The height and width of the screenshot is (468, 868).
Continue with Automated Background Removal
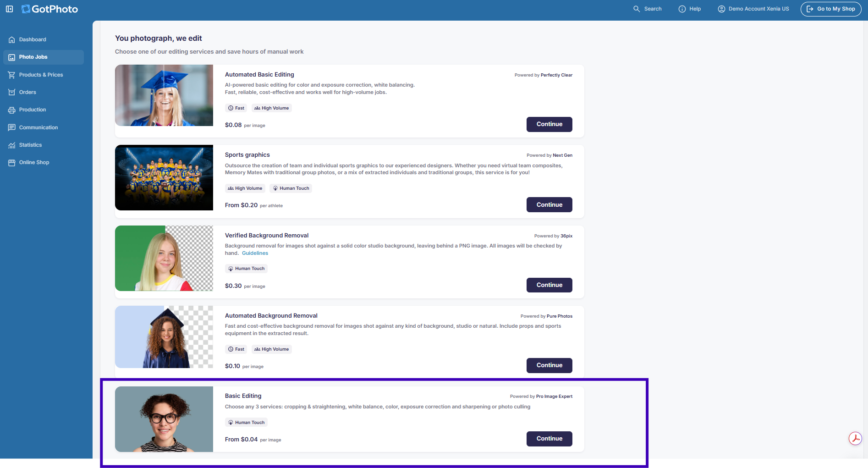click(549, 365)
